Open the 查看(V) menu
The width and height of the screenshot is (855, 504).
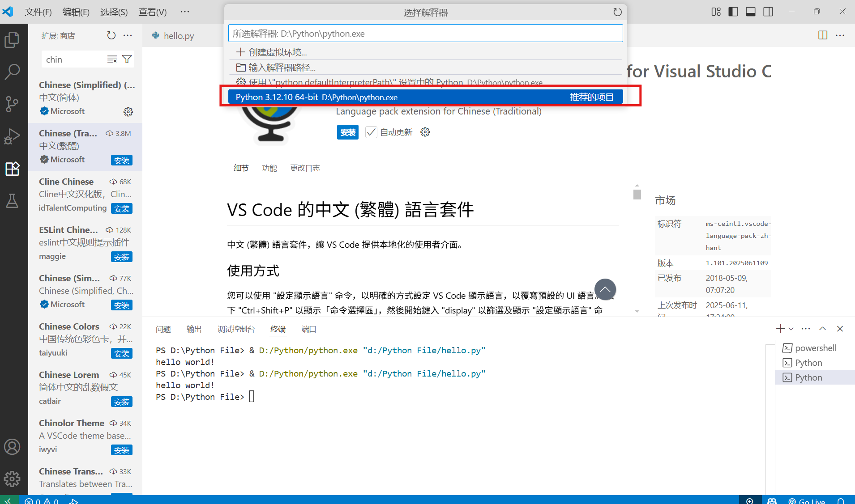(x=153, y=12)
